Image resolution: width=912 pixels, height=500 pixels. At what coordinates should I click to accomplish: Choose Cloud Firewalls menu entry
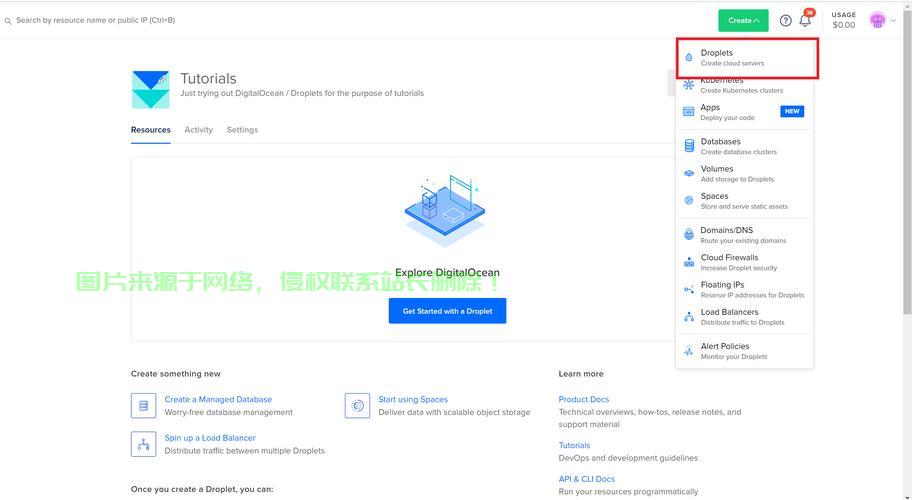pyautogui.click(x=744, y=262)
